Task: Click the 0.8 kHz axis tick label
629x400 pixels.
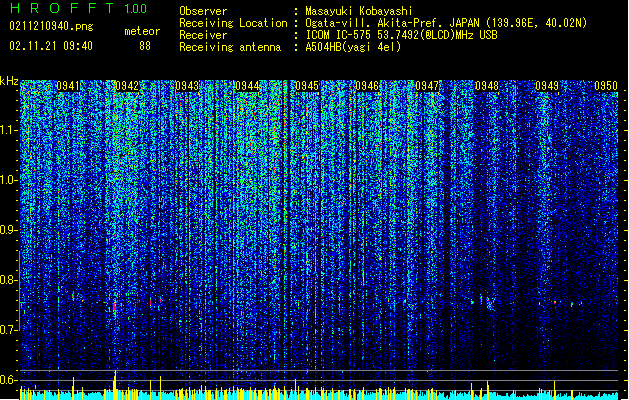Action: [9, 280]
